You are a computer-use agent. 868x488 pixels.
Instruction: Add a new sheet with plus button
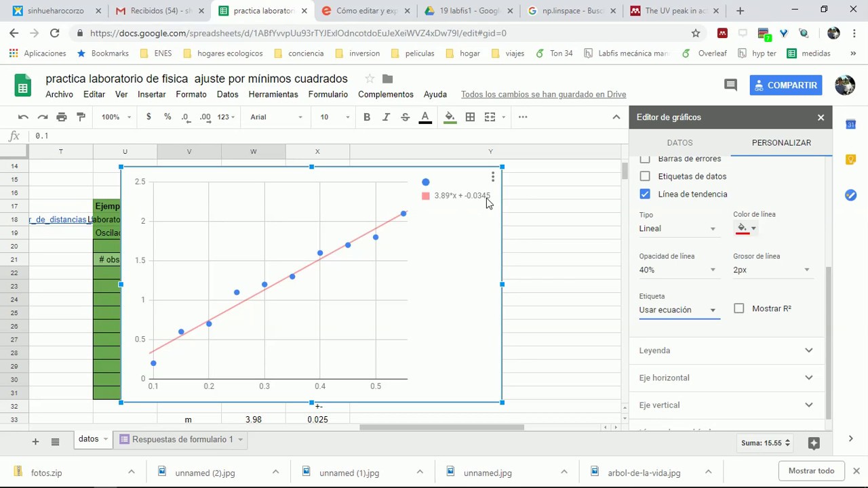pyautogui.click(x=35, y=442)
